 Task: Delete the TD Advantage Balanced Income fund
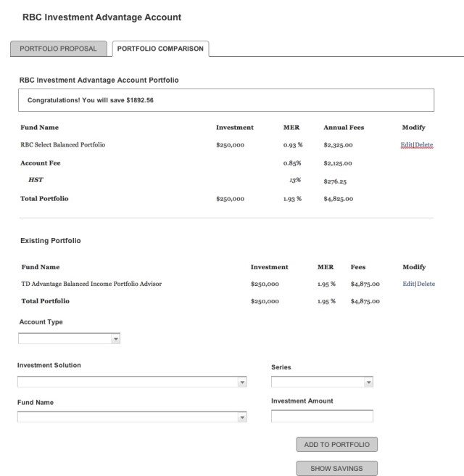click(x=426, y=284)
